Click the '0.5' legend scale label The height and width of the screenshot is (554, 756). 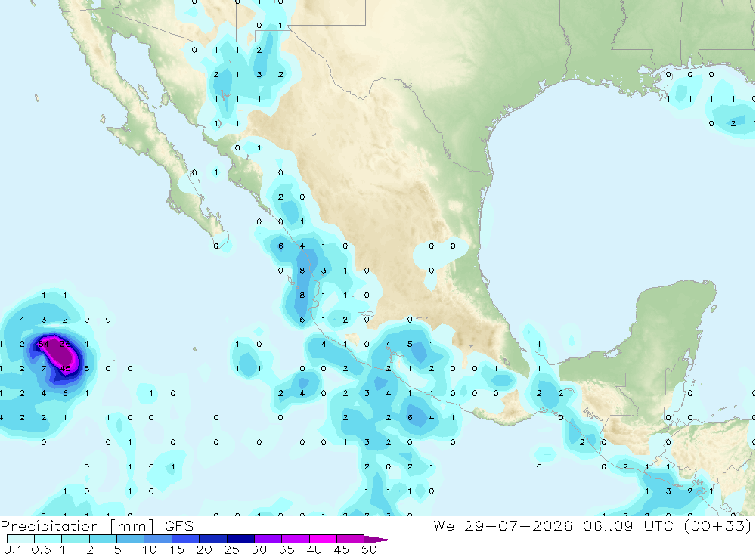pyautogui.click(x=41, y=549)
